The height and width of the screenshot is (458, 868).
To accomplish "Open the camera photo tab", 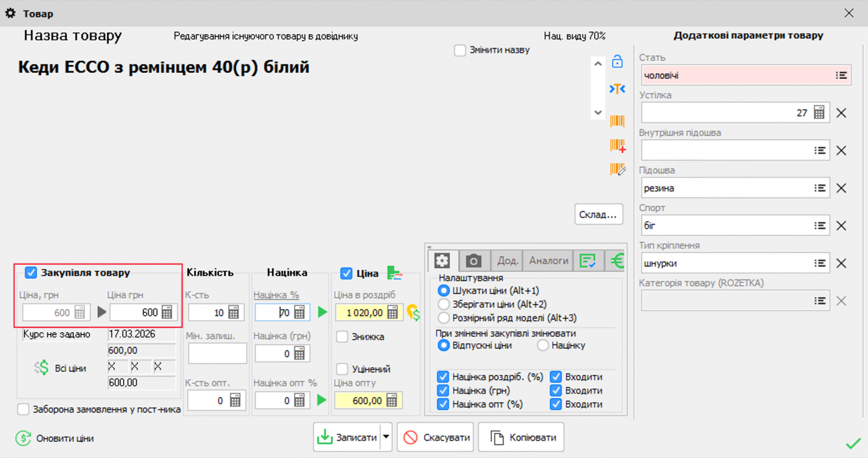I will (474, 261).
